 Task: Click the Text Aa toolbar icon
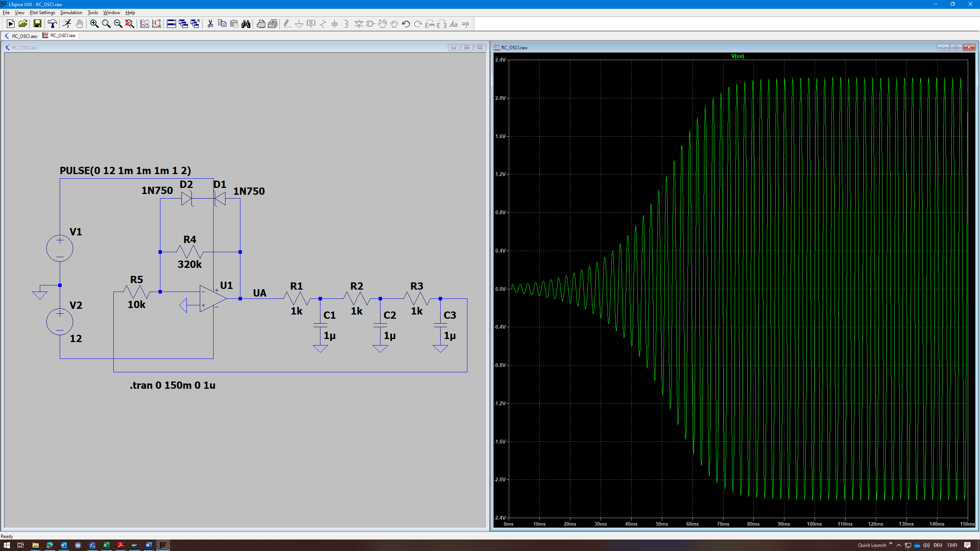click(454, 24)
